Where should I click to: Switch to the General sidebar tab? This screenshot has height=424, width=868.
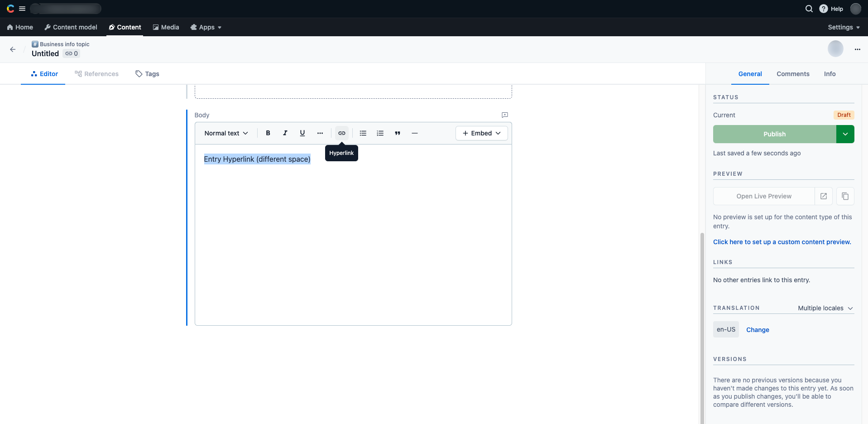click(x=750, y=74)
